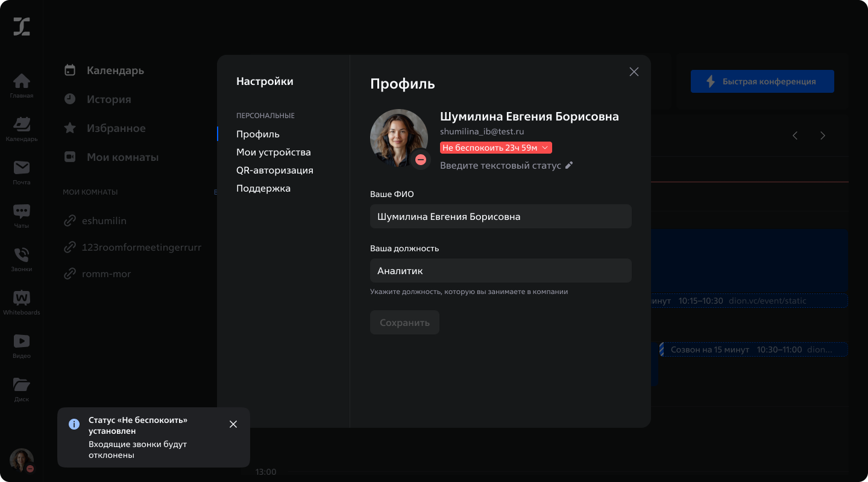The image size is (868, 482).
Task: Open Чаты chat icon in sidebar
Action: [22, 215]
